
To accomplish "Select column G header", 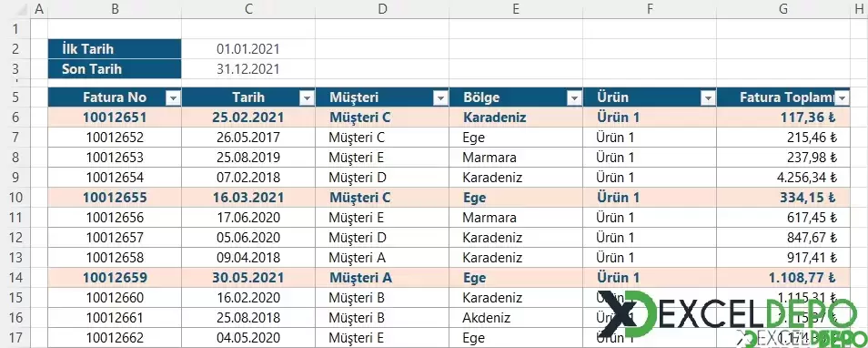I will [783, 8].
